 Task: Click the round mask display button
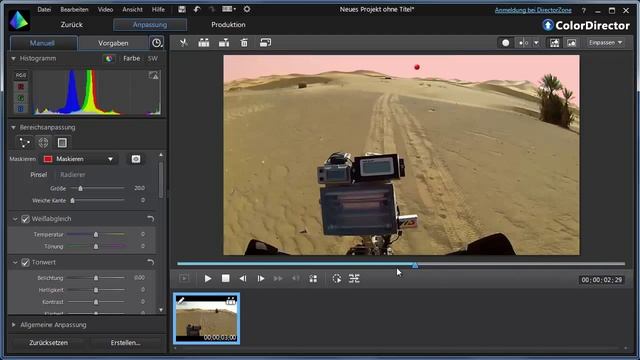(x=505, y=43)
